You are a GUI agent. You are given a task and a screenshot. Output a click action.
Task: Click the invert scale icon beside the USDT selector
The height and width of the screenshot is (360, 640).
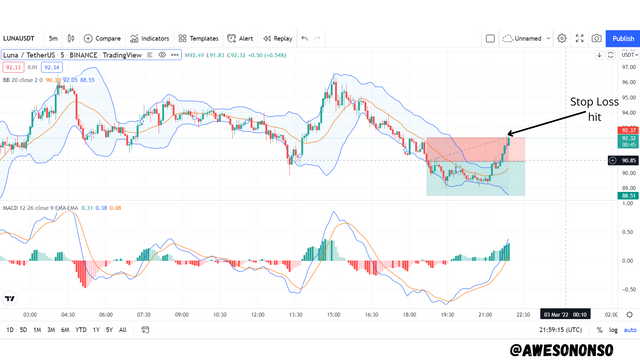(611, 55)
